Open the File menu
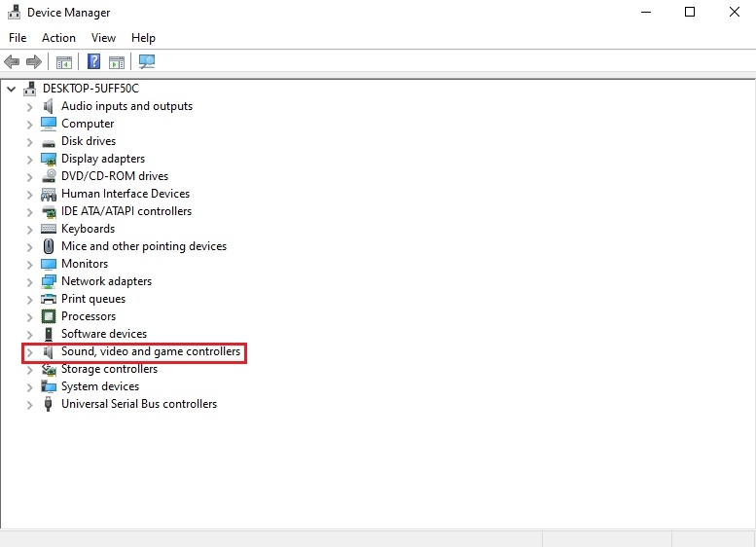Viewport: 756px width, 547px height. coord(18,38)
